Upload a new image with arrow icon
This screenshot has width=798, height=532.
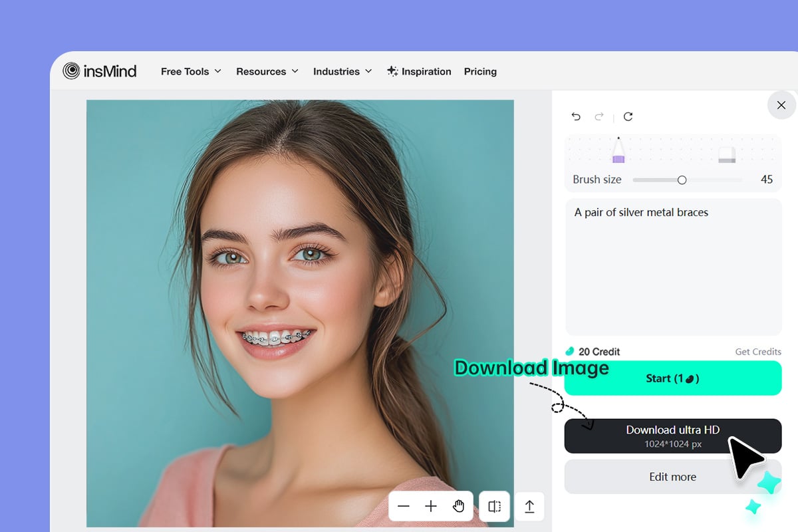click(x=529, y=507)
